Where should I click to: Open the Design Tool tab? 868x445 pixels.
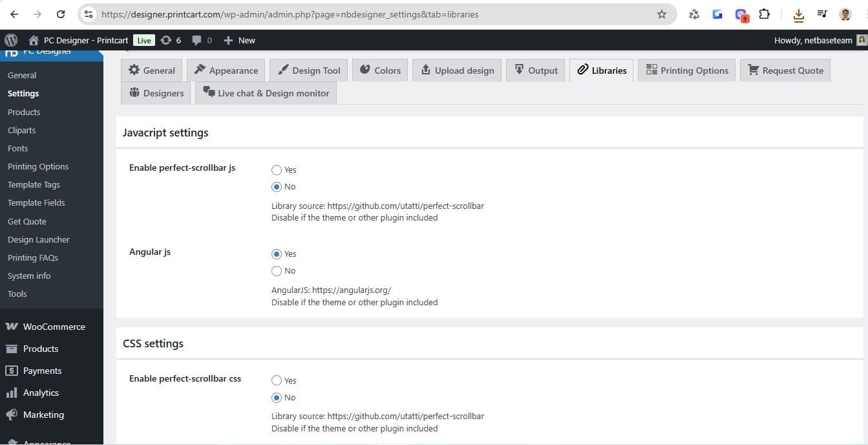coord(309,71)
